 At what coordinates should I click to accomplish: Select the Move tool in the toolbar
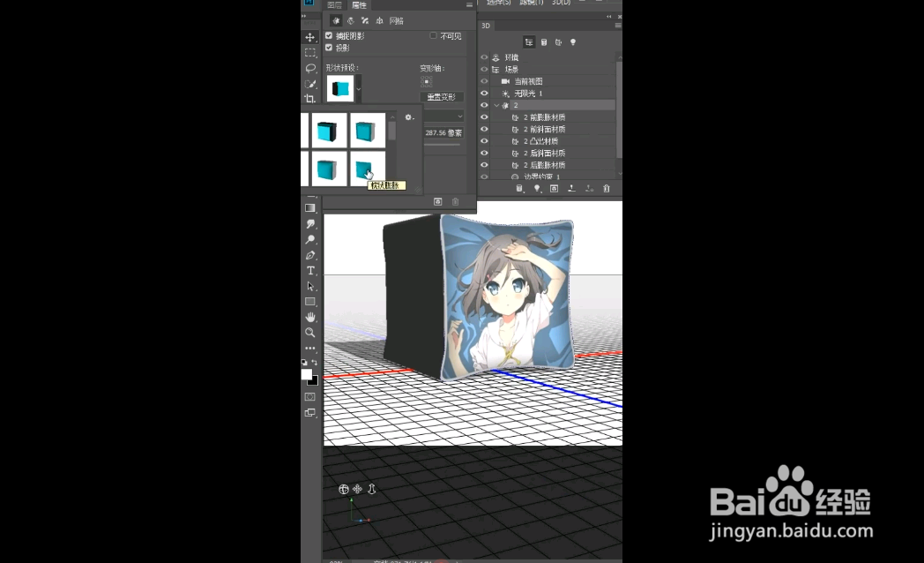pyautogui.click(x=311, y=37)
